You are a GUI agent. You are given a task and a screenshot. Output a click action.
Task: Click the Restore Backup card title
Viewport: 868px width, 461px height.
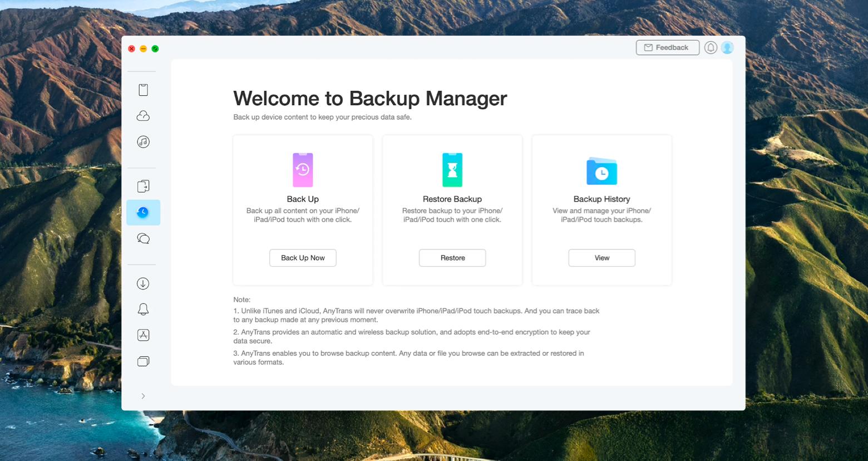pos(452,199)
